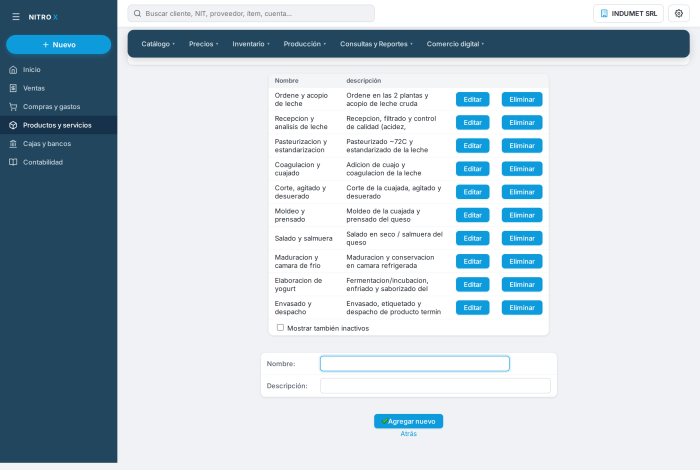Delete Moldeo y prensado row
Image resolution: width=700 pixels, height=470 pixels.
point(522,215)
